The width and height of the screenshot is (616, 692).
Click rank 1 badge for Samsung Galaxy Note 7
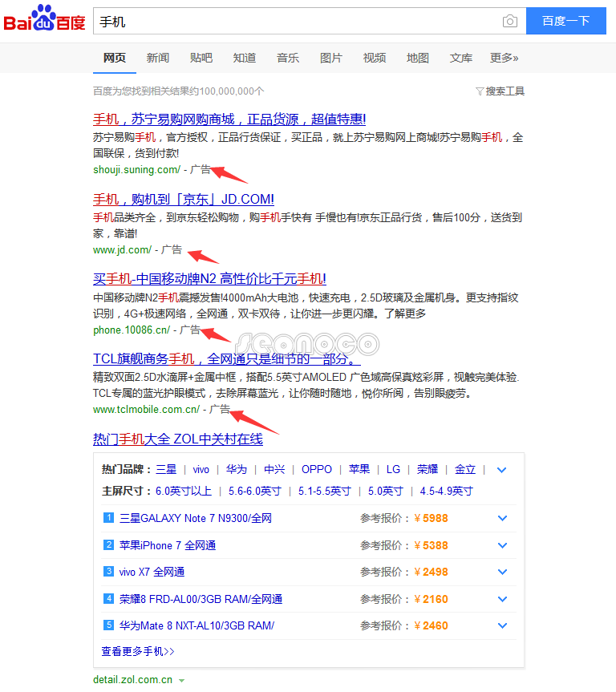point(108,518)
